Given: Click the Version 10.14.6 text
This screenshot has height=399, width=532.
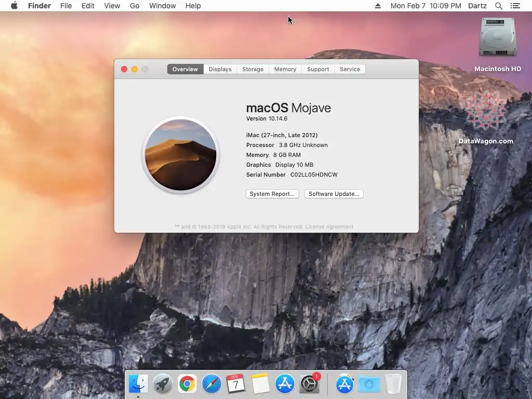Looking at the screenshot, I should click(267, 118).
